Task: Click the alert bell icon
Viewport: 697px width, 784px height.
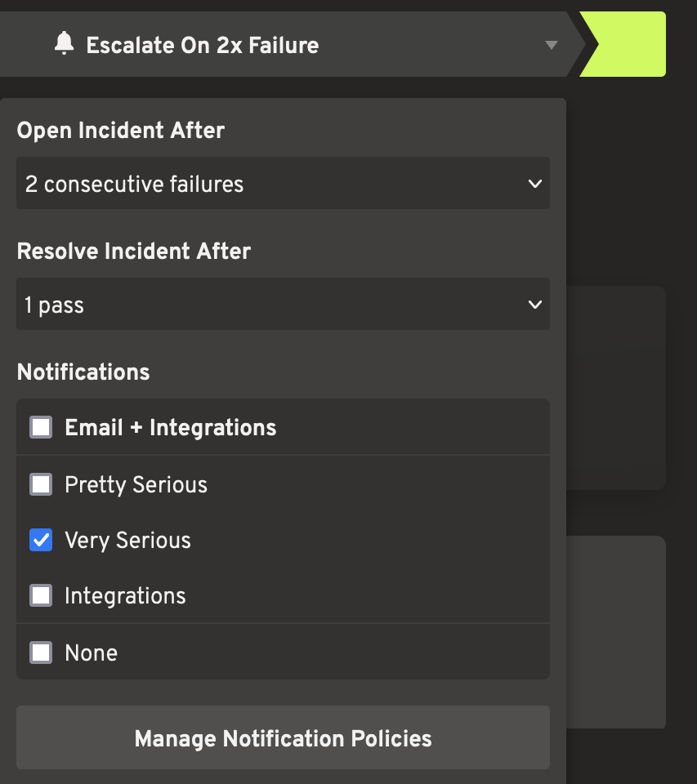Action: click(x=65, y=44)
